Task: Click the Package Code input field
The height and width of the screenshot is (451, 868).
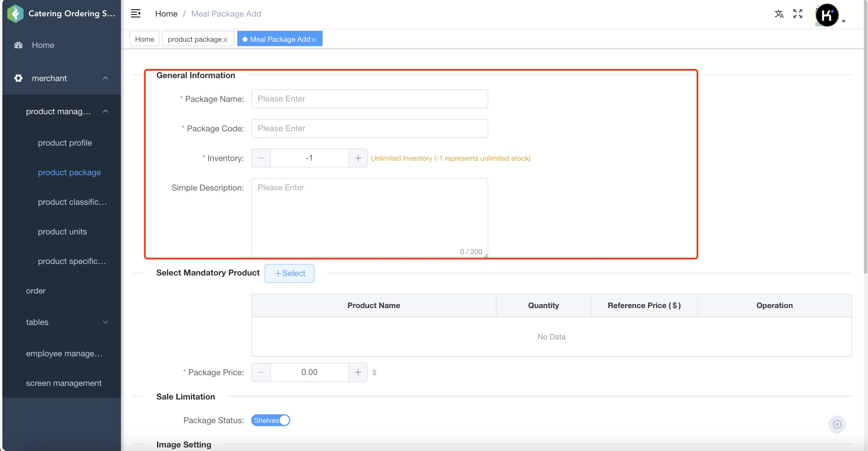Action: pyautogui.click(x=369, y=128)
